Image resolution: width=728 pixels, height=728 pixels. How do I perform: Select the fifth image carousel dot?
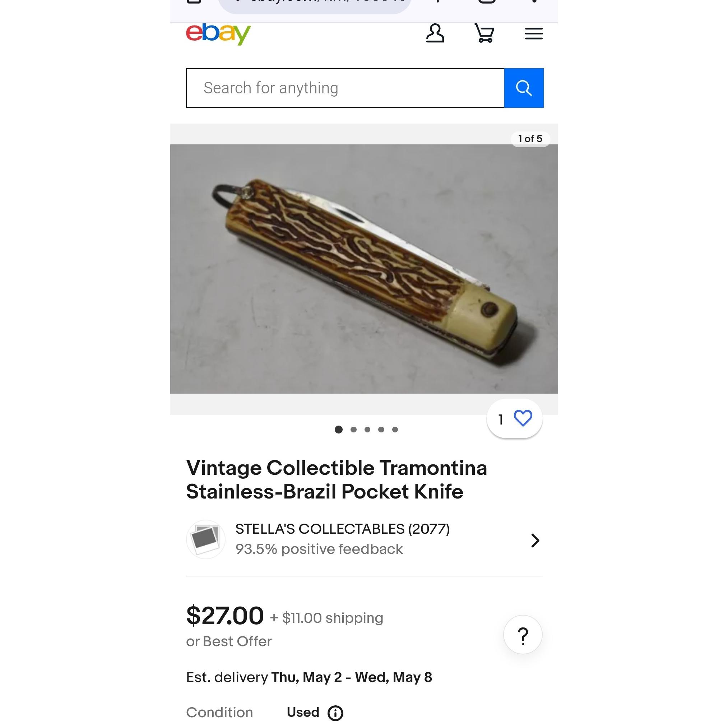pyautogui.click(x=395, y=430)
